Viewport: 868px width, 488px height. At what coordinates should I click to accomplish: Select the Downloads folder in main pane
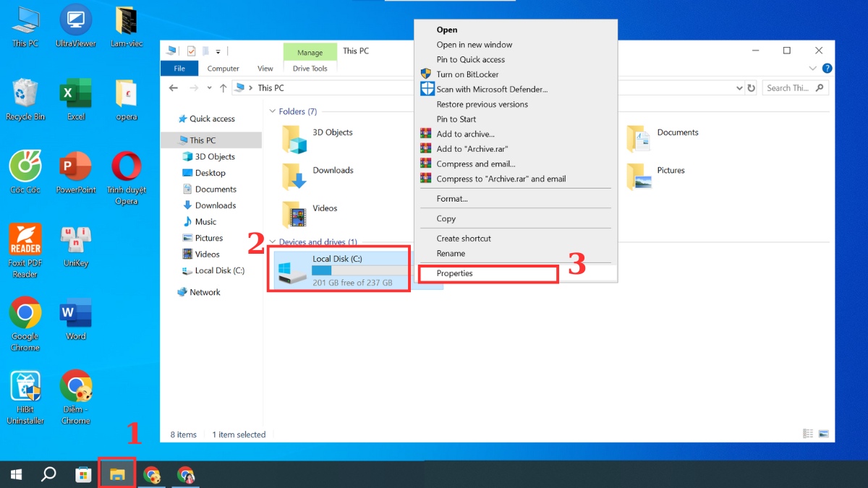point(318,176)
